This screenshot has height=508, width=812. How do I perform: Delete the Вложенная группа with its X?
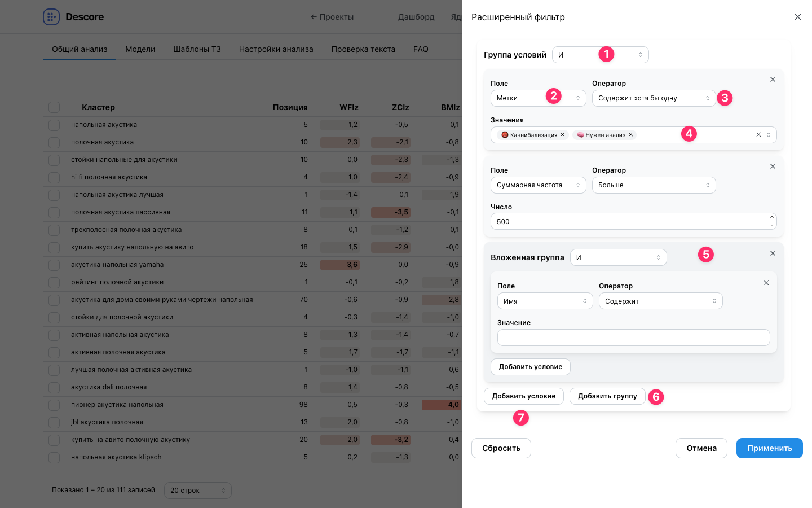(773, 253)
